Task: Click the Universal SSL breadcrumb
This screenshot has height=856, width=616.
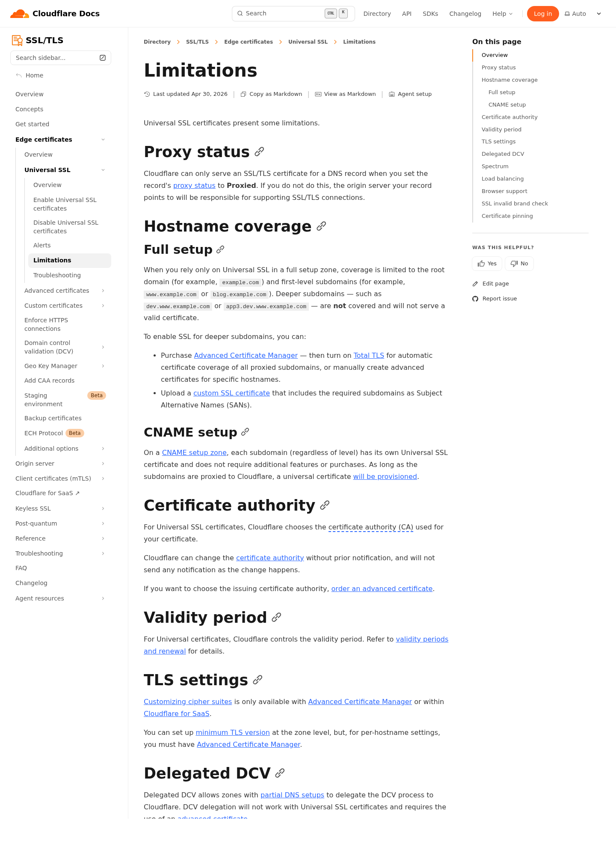Action: (x=308, y=42)
